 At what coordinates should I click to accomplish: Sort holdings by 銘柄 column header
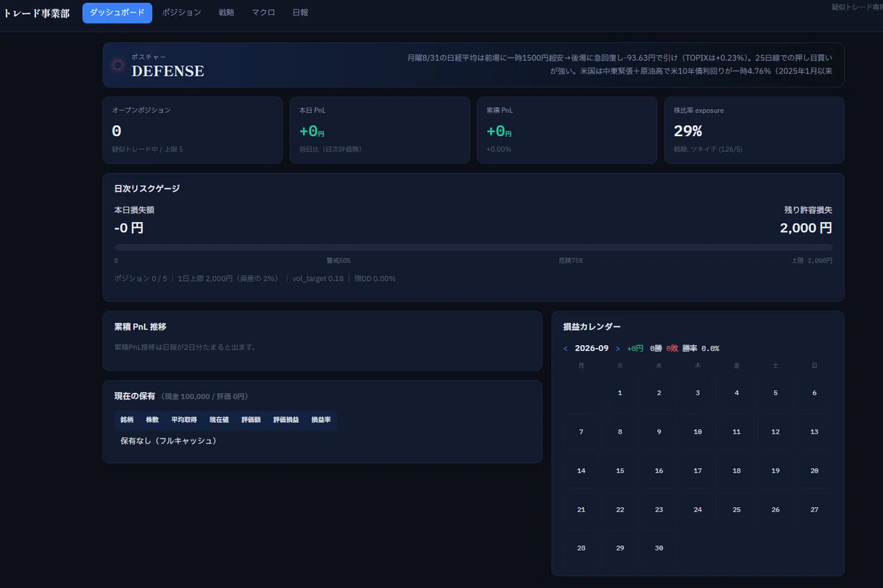coord(127,419)
